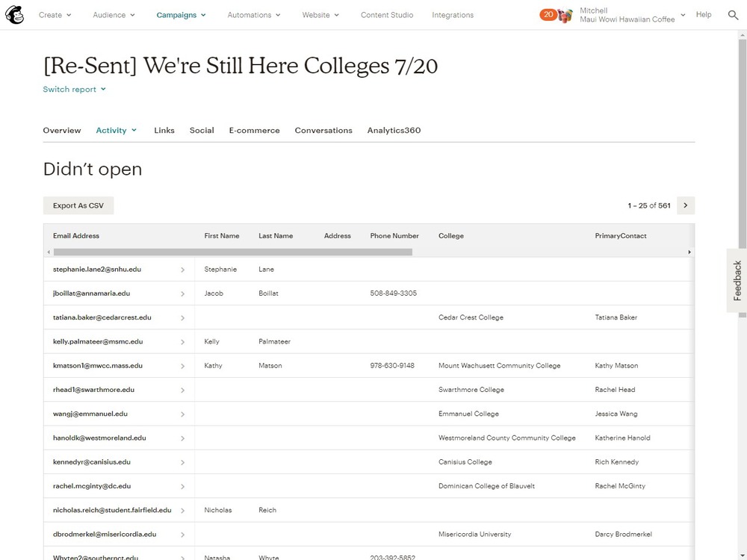Open subscriber arrow for tatiana.baker@cedarcrest.edu
747x560 pixels.
click(182, 318)
